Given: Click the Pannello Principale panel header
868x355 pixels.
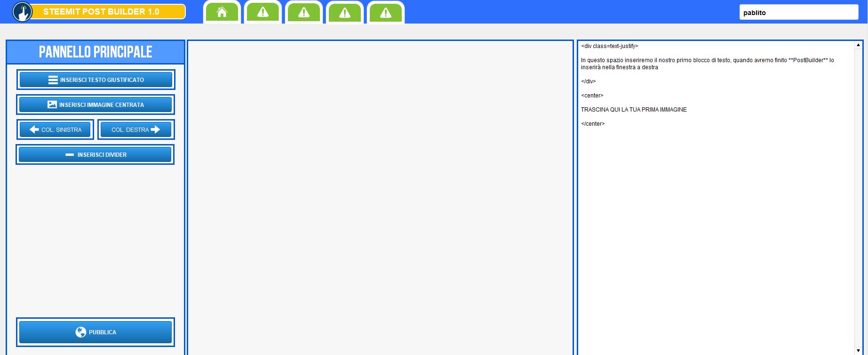Looking at the screenshot, I should tap(96, 52).
